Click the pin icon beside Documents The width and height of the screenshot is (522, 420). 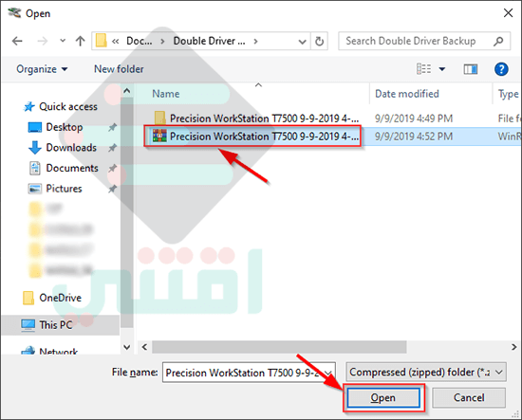coord(113,168)
